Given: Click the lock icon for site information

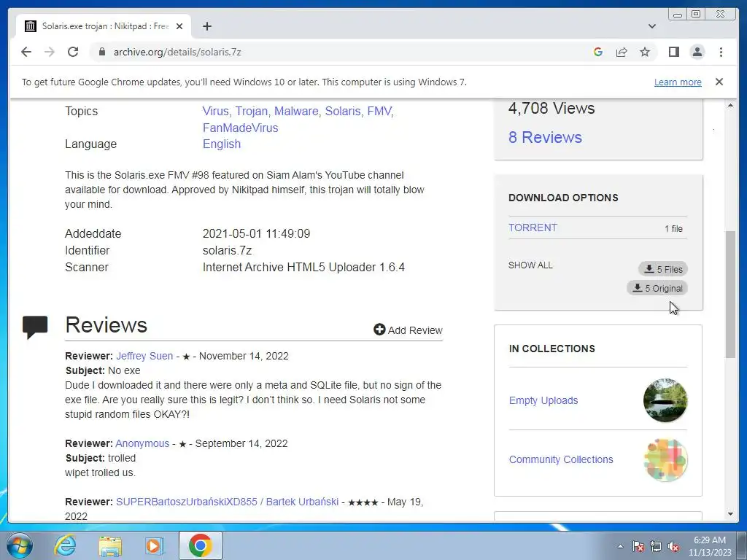Looking at the screenshot, I should click(101, 52).
